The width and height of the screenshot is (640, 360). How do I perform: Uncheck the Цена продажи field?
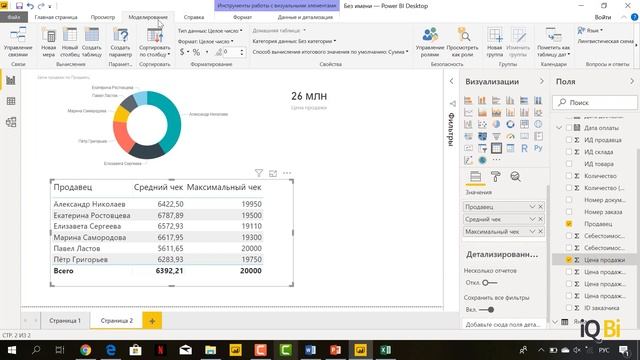click(x=569, y=260)
